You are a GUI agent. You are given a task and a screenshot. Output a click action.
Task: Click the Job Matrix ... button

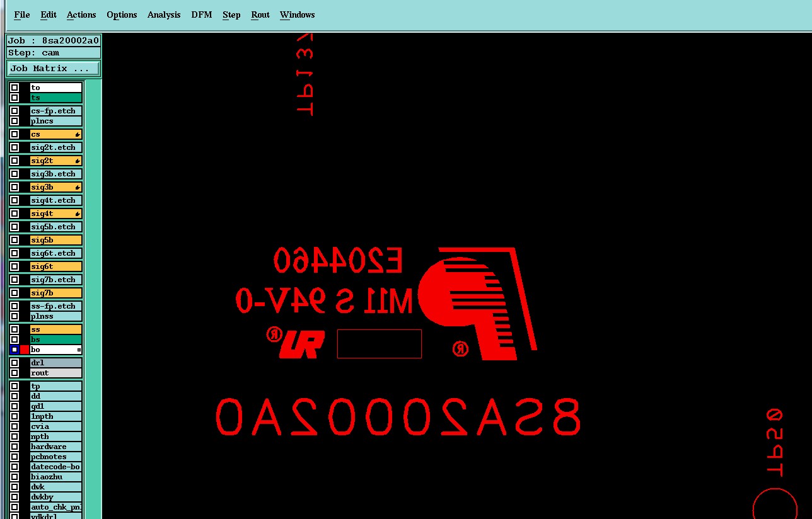54,68
